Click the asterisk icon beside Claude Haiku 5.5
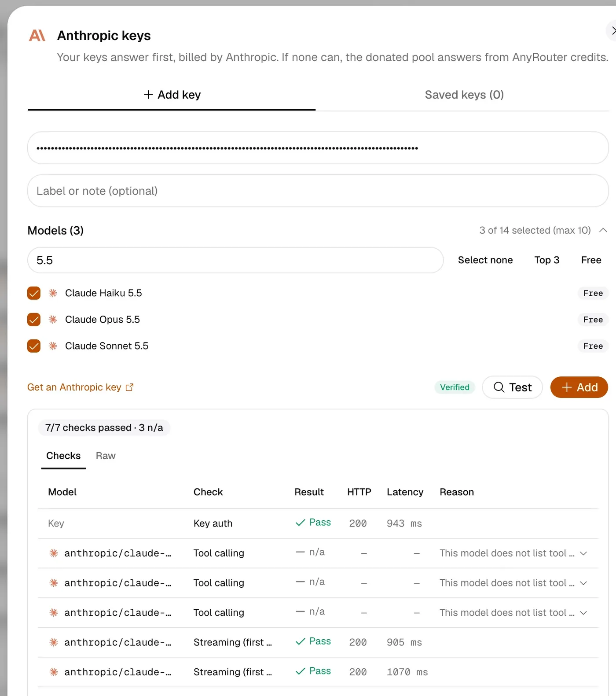 pos(53,293)
